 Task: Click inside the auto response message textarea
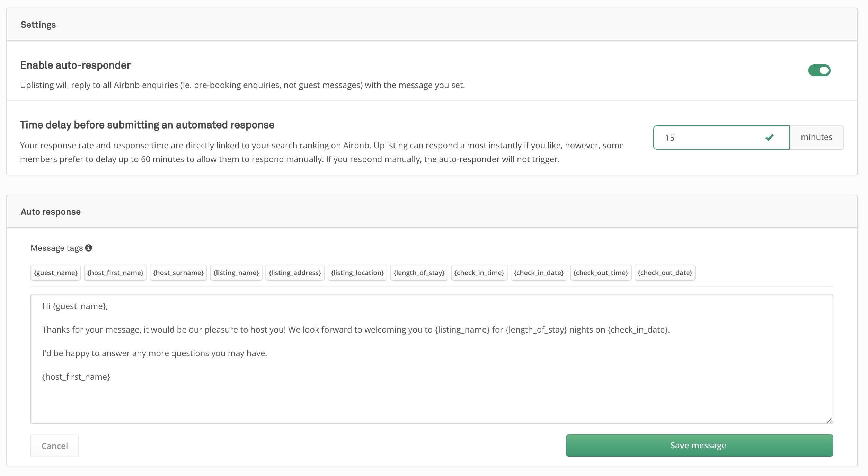pos(431,398)
